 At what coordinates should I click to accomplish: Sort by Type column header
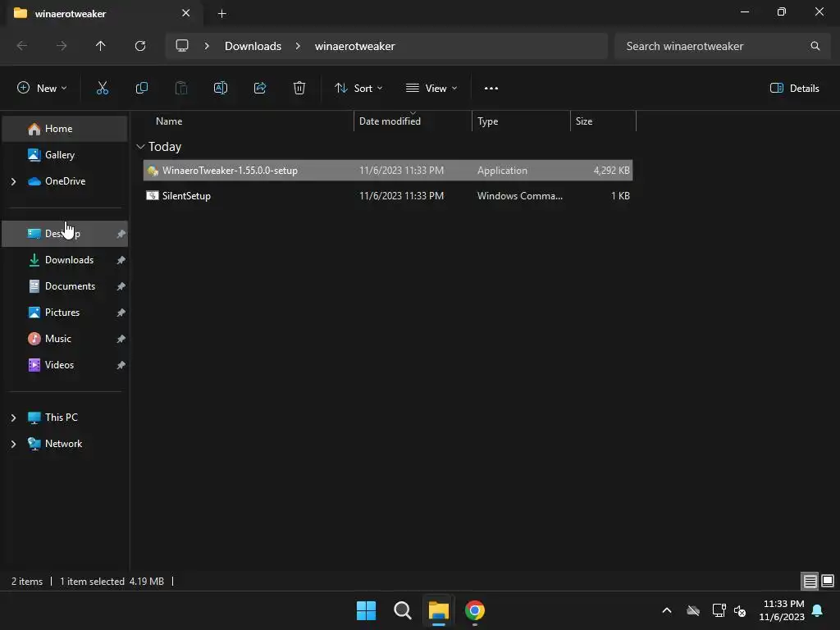(521, 121)
